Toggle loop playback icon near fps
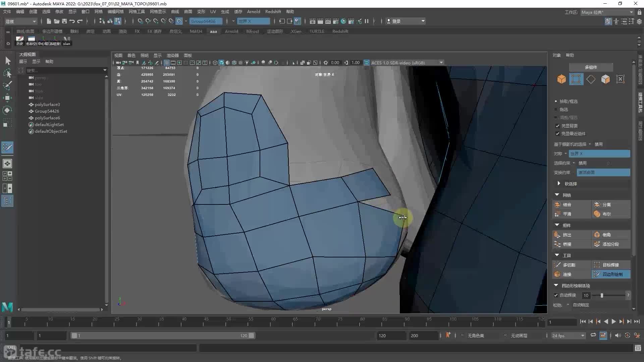The image size is (644, 362). 593,335
